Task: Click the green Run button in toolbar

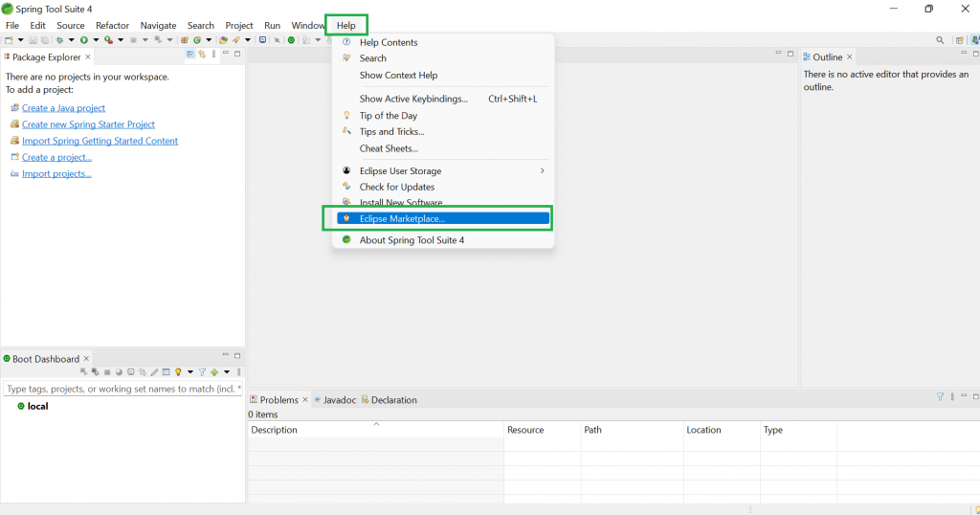Action: coord(84,40)
